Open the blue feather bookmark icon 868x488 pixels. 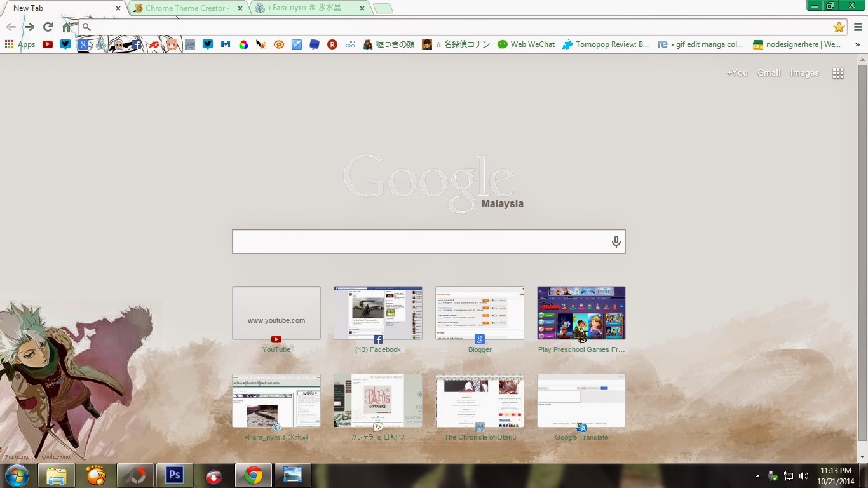click(297, 44)
